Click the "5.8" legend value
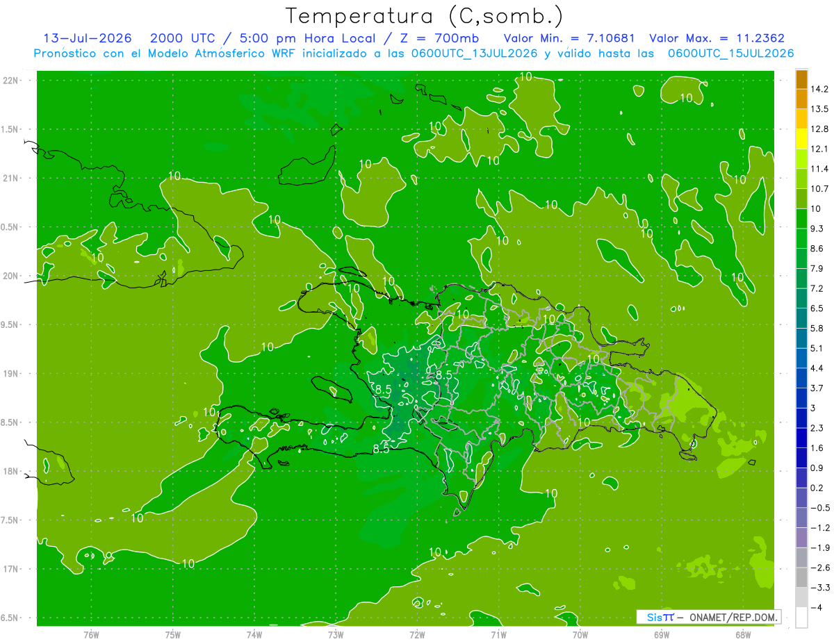834x644 pixels. (818, 329)
